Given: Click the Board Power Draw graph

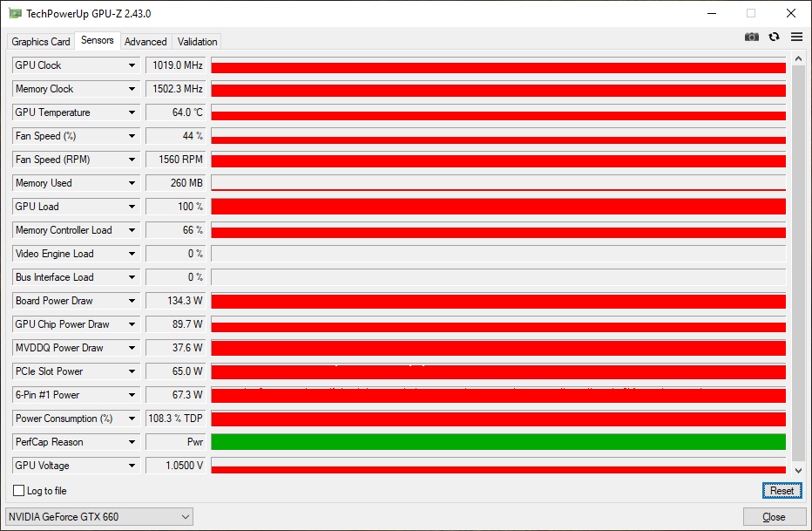Looking at the screenshot, I should pos(498,301).
